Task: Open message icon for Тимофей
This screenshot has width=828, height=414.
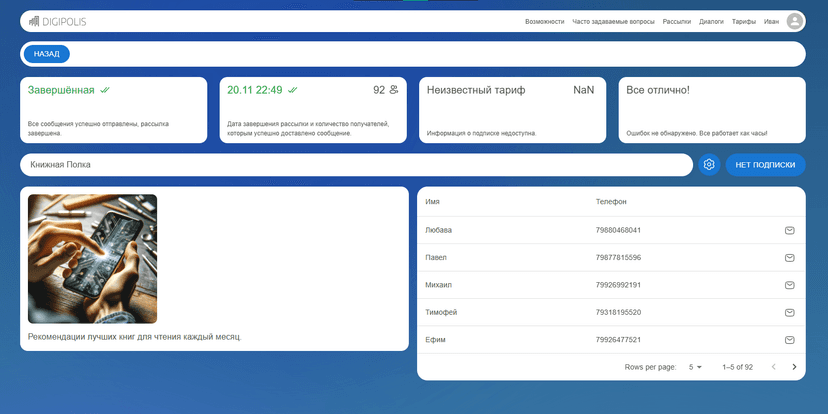Action: (790, 313)
